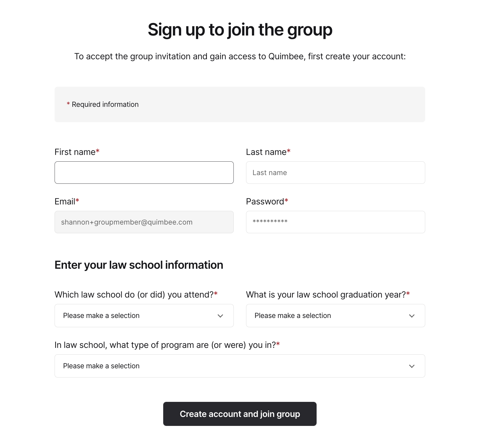Image resolution: width=491 pixels, height=448 pixels.
Task: Expand the program type dropdown
Action: coord(239,366)
